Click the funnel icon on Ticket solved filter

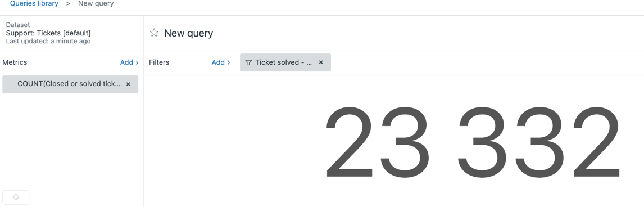[248, 63]
